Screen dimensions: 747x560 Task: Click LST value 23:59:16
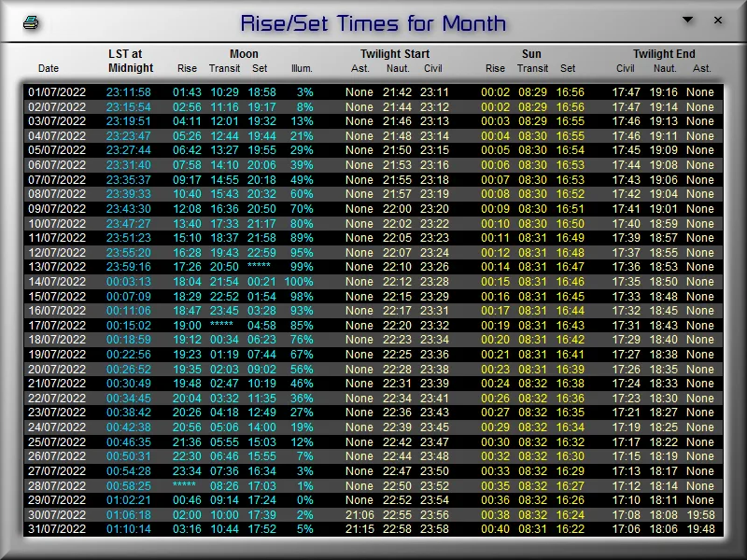[x=128, y=267]
